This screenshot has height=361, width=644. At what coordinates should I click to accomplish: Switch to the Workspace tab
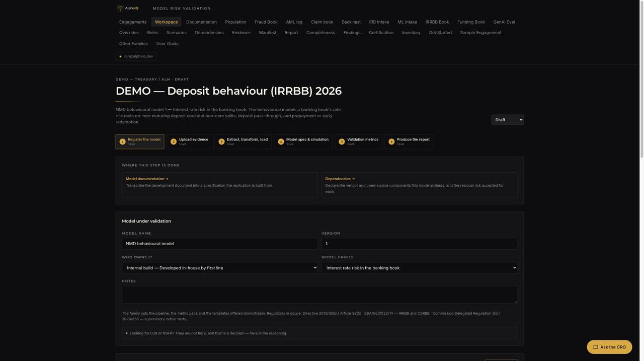tap(167, 22)
